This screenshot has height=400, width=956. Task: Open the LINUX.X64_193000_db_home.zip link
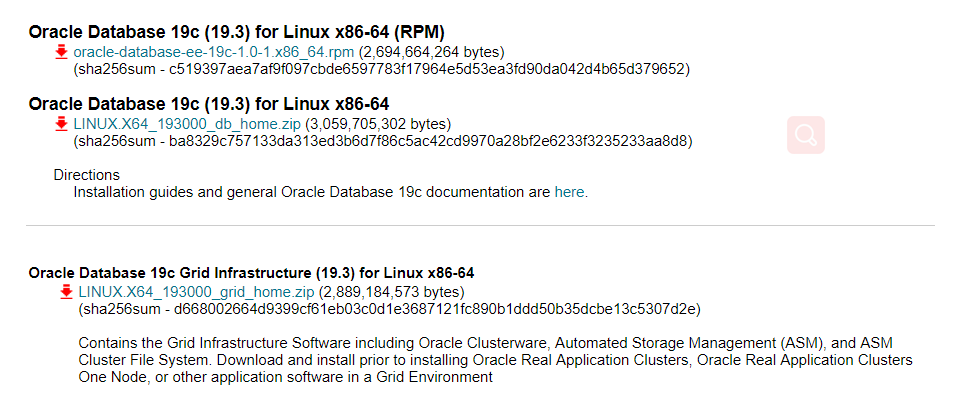tap(187, 125)
